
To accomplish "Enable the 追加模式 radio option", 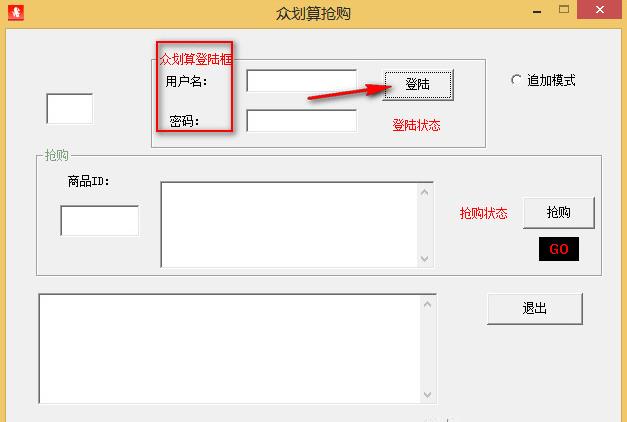I will (516, 80).
